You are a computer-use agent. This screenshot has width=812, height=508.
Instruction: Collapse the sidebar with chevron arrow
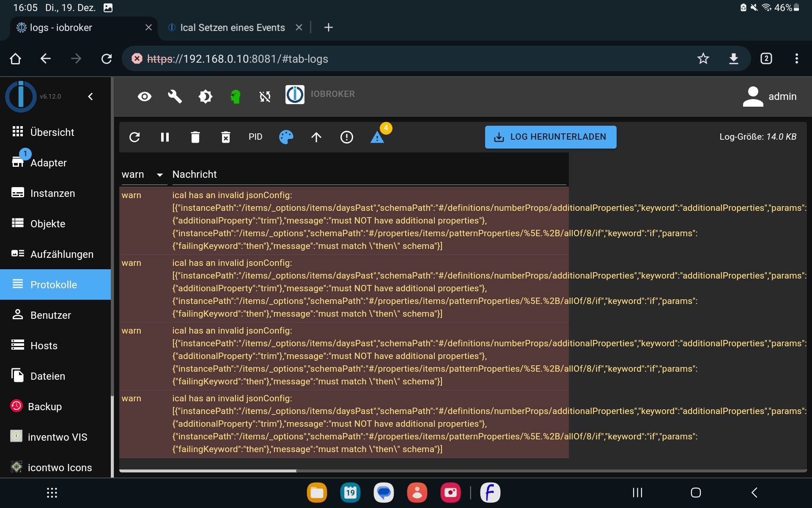pyautogui.click(x=91, y=97)
